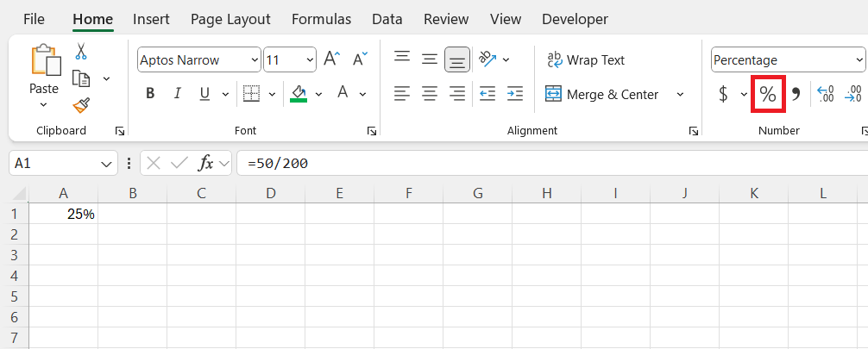Click Increase Indent icon

[515, 94]
